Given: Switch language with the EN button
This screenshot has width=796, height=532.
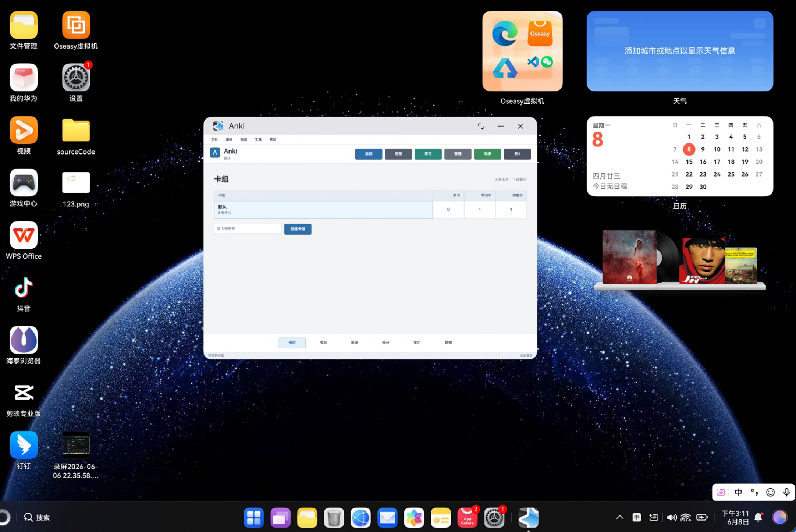Looking at the screenshot, I should pos(517,154).
